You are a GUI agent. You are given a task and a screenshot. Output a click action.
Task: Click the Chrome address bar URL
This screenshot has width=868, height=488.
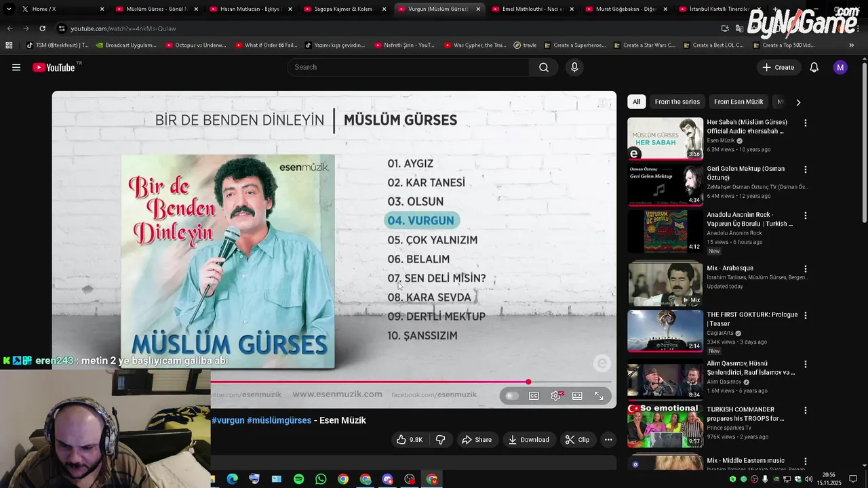pos(123,28)
